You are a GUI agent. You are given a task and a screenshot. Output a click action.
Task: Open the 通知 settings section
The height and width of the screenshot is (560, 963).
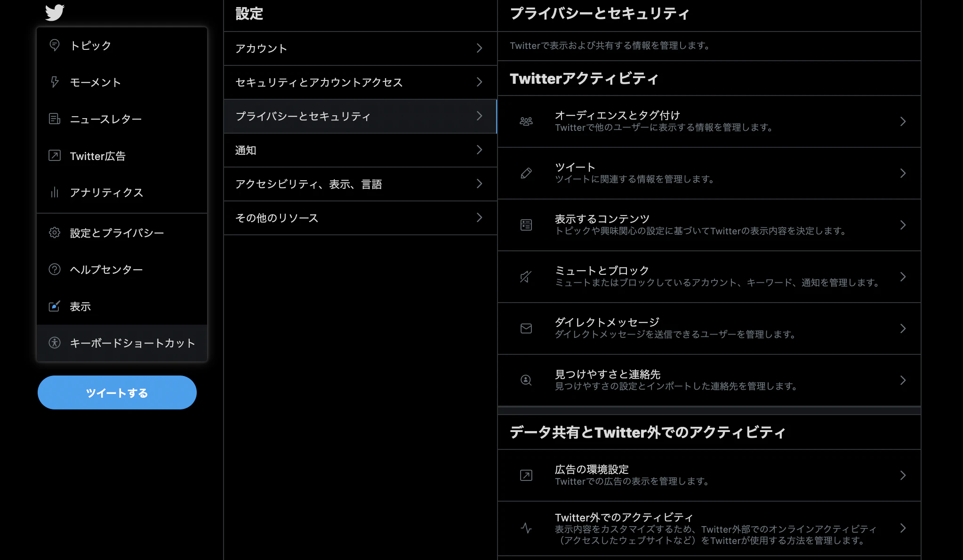coord(361,150)
